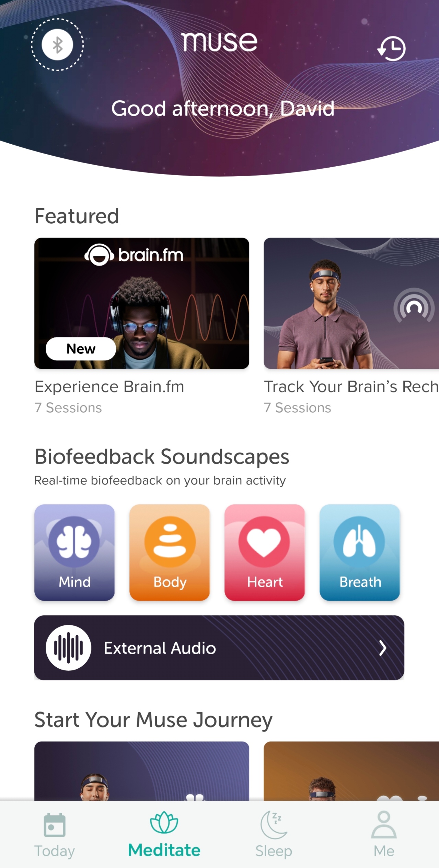Image resolution: width=439 pixels, height=868 pixels.
Task: Choose the Heart biofeedback tile
Action: (x=265, y=552)
